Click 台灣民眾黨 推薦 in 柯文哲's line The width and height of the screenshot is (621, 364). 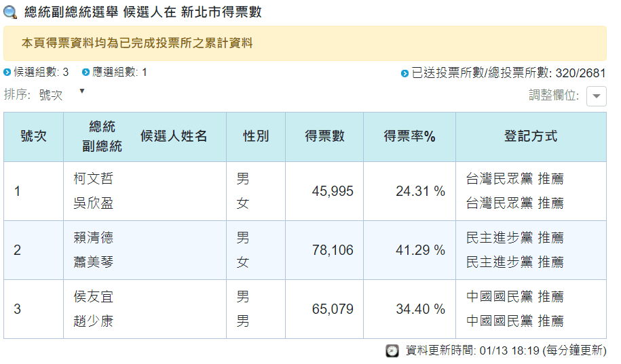point(515,179)
